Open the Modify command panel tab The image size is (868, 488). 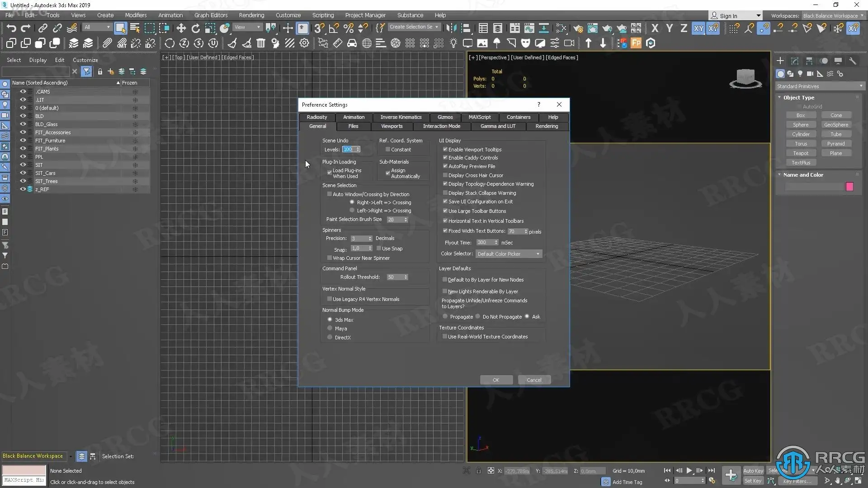[794, 61]
